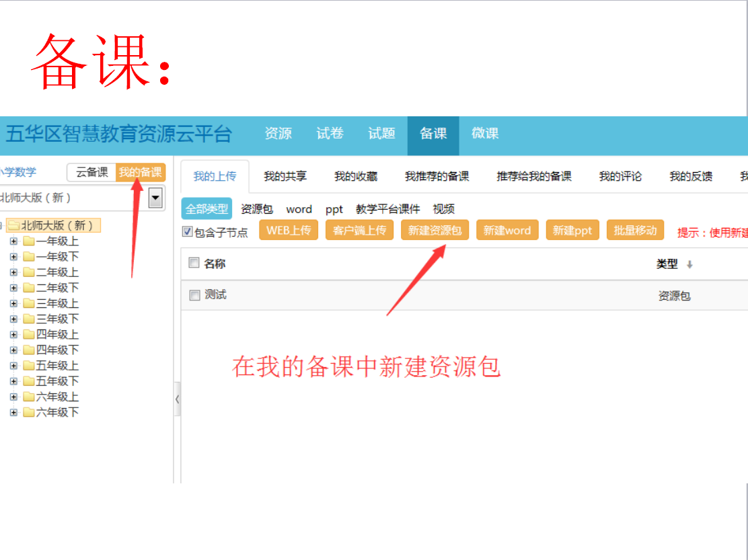Collapse the left sidebar with the chevron handle

click(178, 399)
